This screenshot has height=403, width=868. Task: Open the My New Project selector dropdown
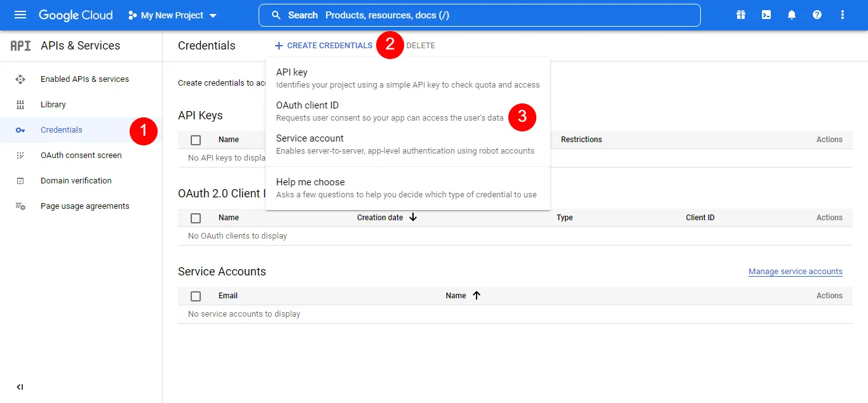tap(172, 14)
